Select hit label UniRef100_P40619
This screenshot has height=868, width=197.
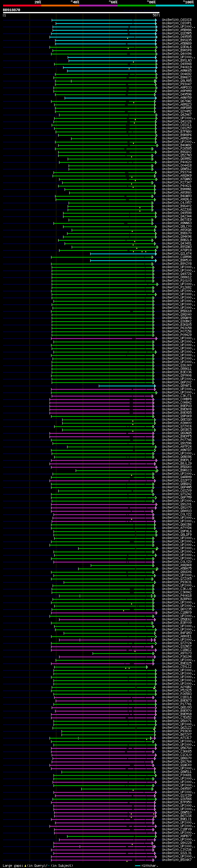point(177,67)
